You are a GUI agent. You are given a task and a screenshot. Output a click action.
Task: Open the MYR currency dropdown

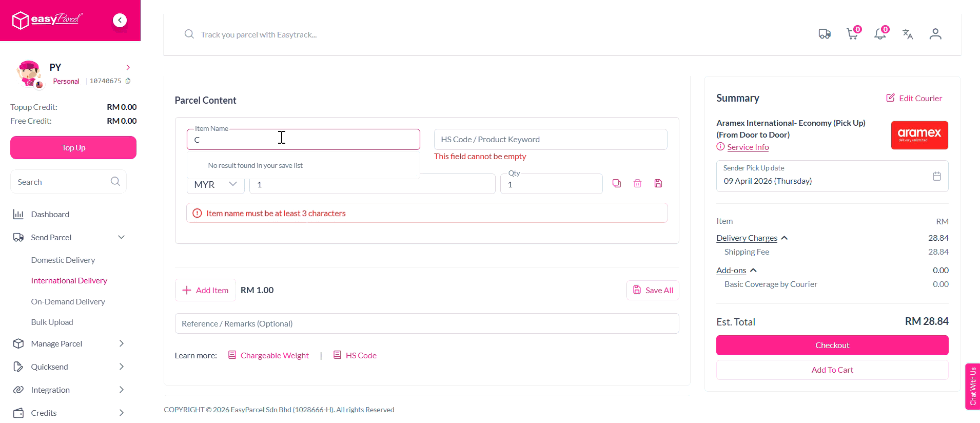[215, 184]
